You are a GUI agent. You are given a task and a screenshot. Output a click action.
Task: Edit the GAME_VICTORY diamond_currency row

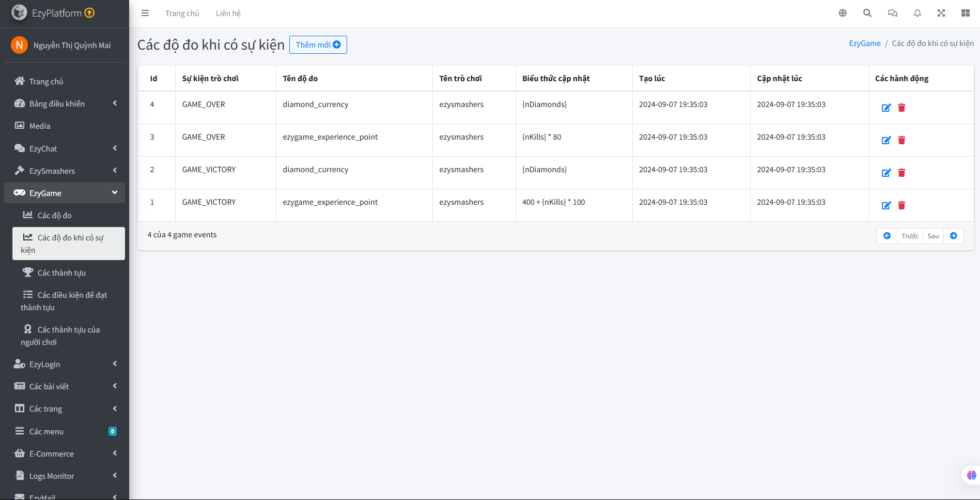click(x=886, y=173)
